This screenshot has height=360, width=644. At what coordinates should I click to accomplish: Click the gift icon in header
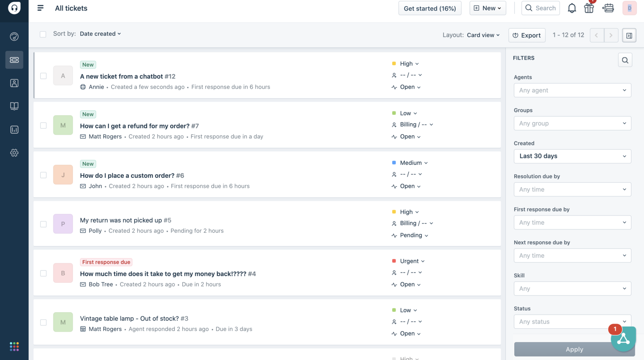(x=589, y=8)
